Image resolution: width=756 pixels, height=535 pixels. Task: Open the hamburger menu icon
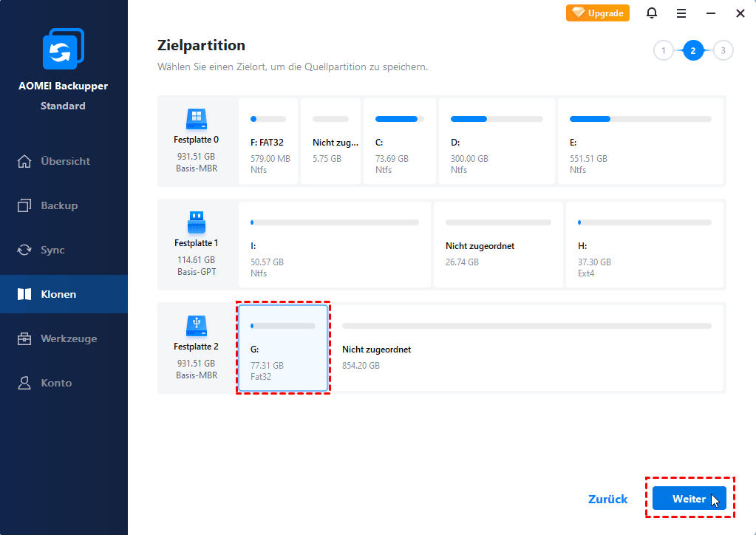point(681,13)
